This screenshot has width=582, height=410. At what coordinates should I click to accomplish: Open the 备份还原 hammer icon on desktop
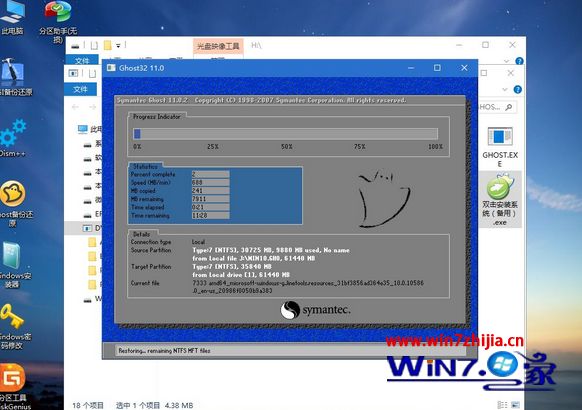(x=13, y=76)
